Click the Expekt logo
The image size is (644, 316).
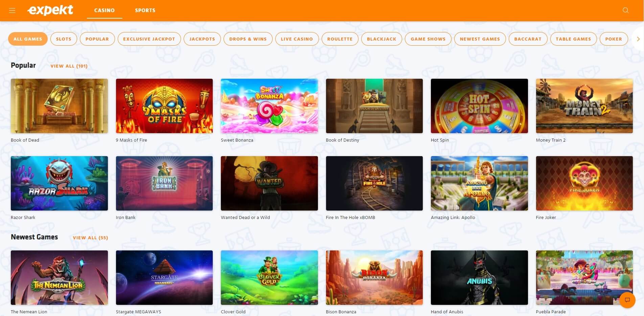click(50, 10)
